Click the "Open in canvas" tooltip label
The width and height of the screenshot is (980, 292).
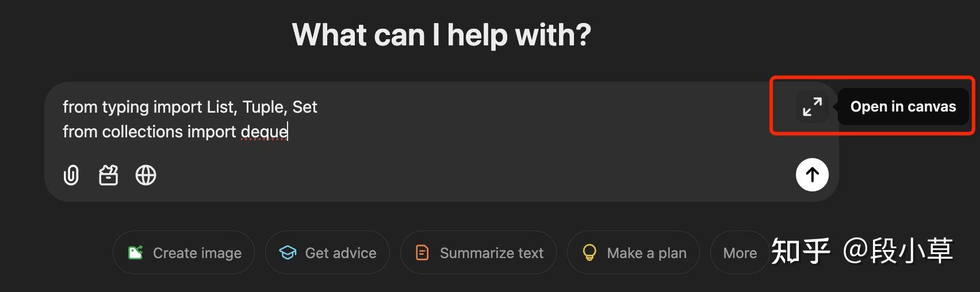[x=903, y=107]
